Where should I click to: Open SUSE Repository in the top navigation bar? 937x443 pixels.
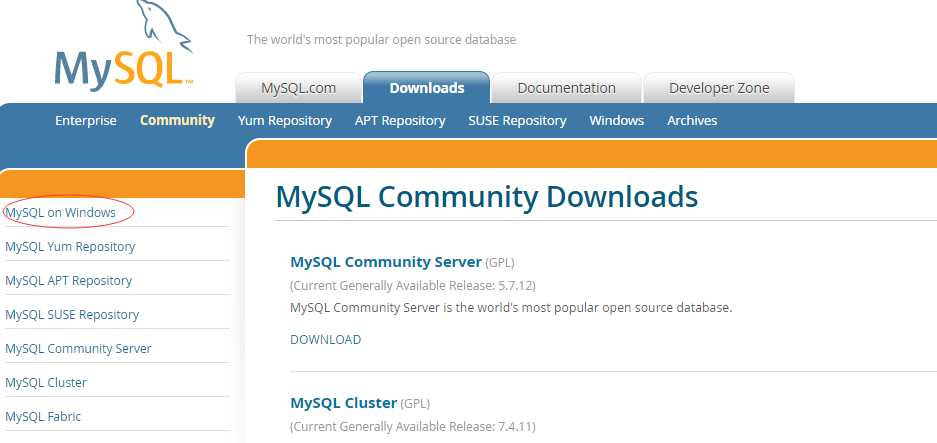tap(517, 121)
